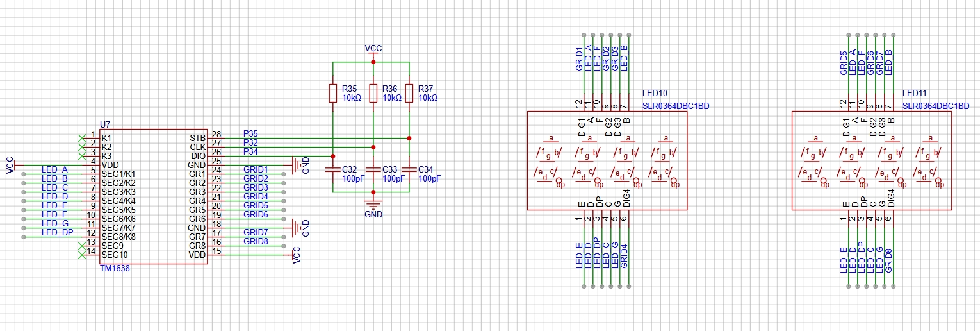Screen dimensions: 980x331
Task: Click the P34 net label
Action: [x=250, y=151]
